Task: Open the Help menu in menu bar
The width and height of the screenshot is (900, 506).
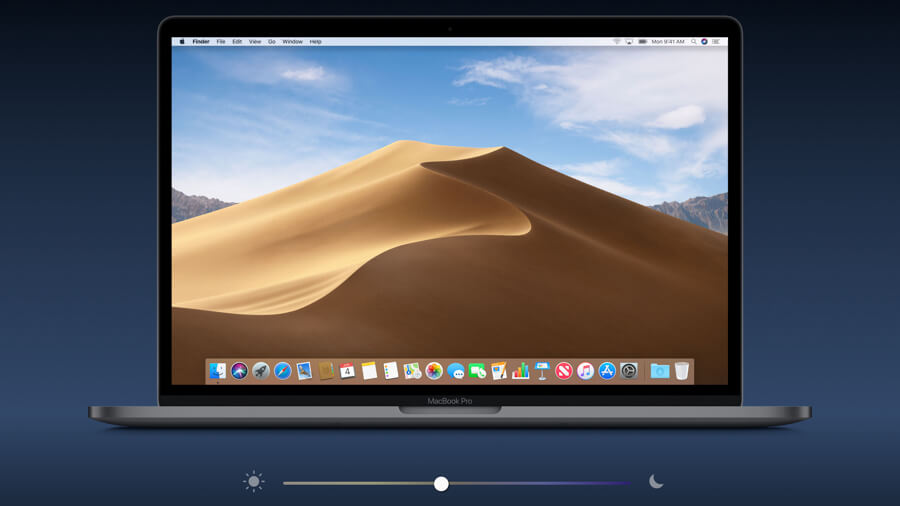Action: click(315, 42)
